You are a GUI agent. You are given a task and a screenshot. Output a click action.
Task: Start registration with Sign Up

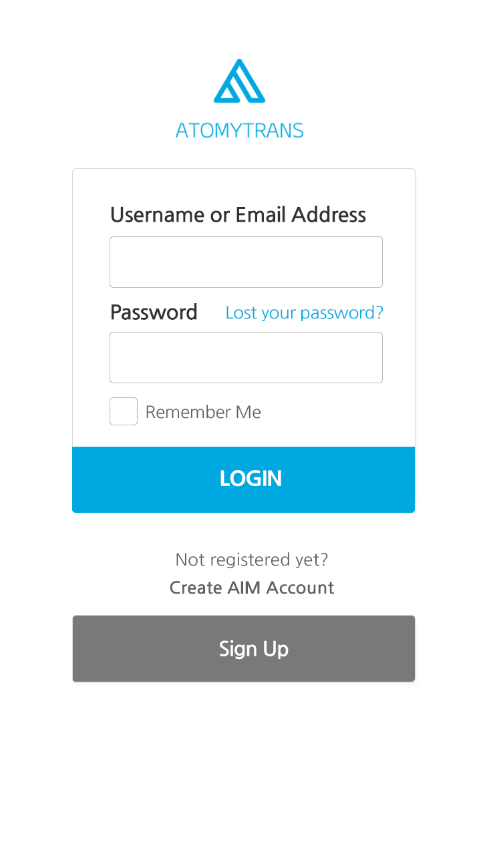coord(243,648)
